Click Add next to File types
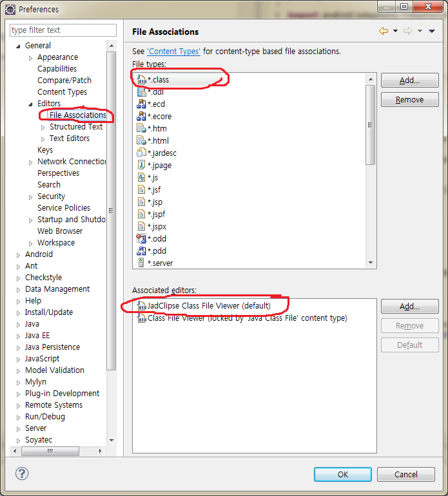The width and height of the screenshot is (448, 496). [x=410, y=81]
